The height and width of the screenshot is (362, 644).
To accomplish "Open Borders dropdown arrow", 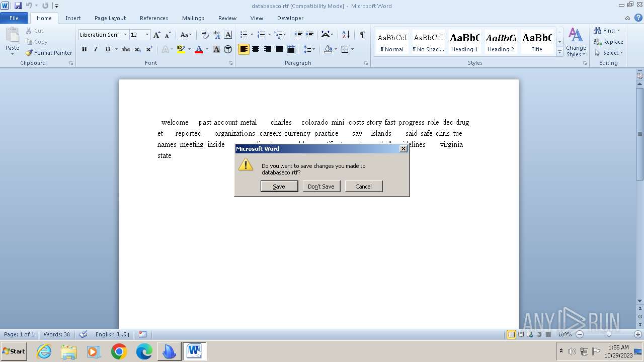I will [352, 49].
